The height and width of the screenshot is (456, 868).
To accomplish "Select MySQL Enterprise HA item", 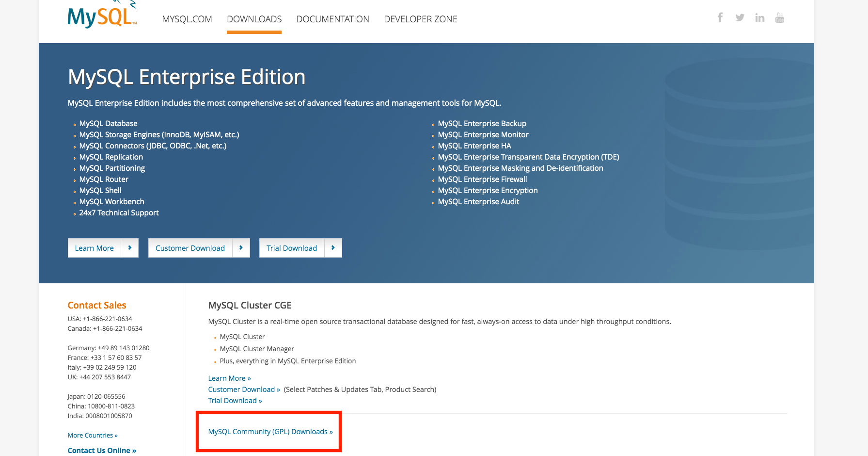I will (x=474, y=146).
